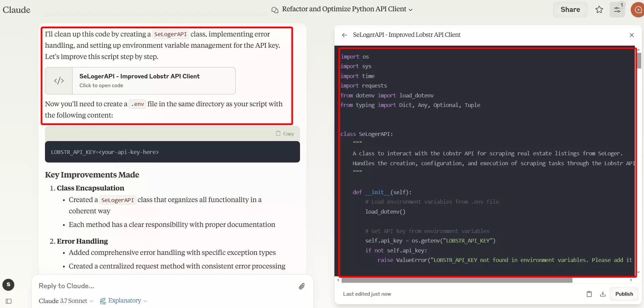
Task: Click scroll-right arrow of horizontal scrollbar
Action: [631, 280]
